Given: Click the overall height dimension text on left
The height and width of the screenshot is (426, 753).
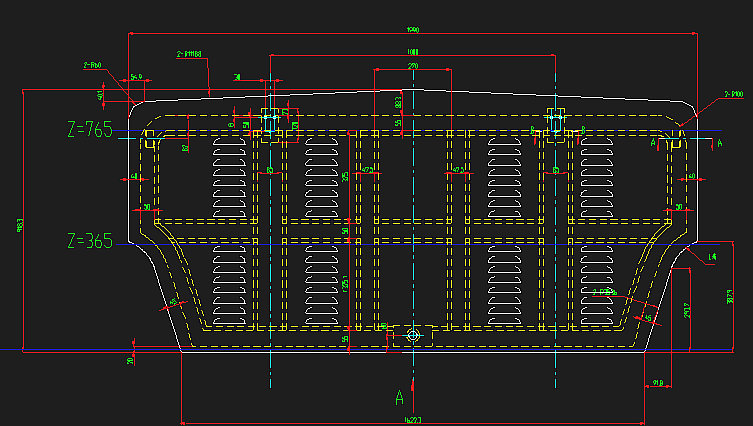Looking at the screenshot, I should [x=19, y=226].
